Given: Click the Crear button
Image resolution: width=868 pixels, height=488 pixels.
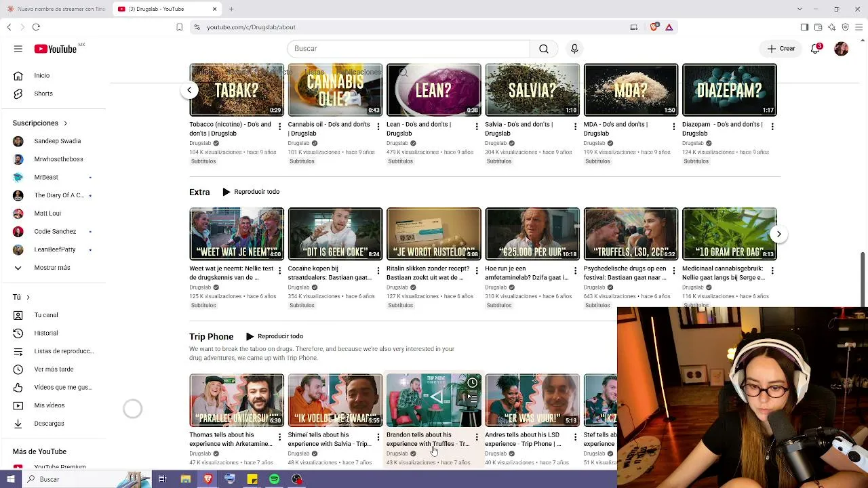Looking at the screenshot, I should [x=781, y=49].
